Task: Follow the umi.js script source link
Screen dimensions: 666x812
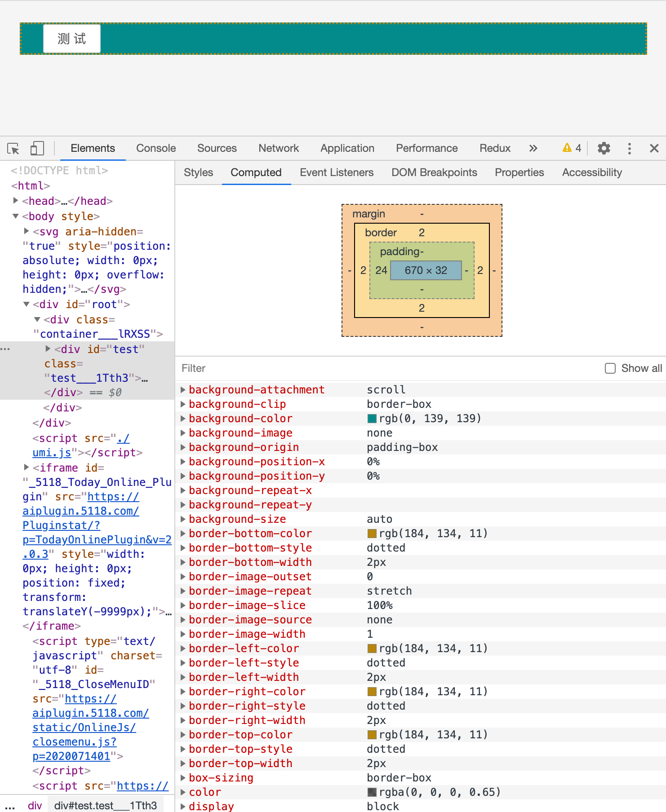Action: click(x=52, y=452)
